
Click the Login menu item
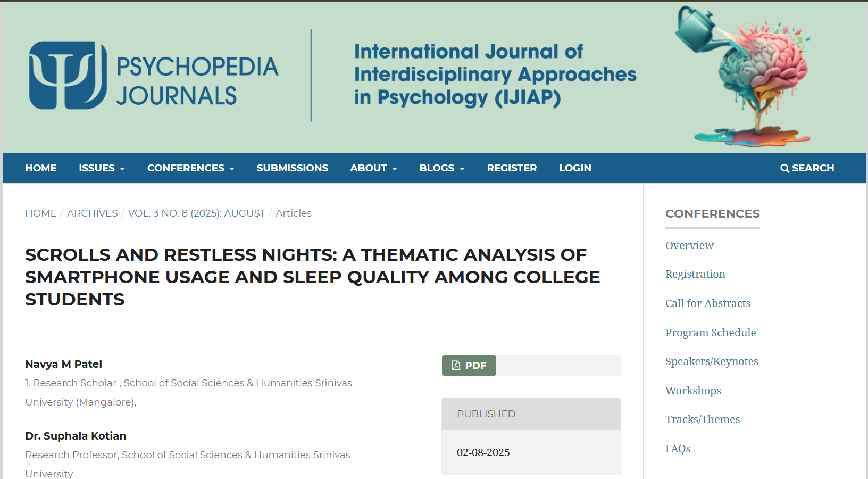575,168
